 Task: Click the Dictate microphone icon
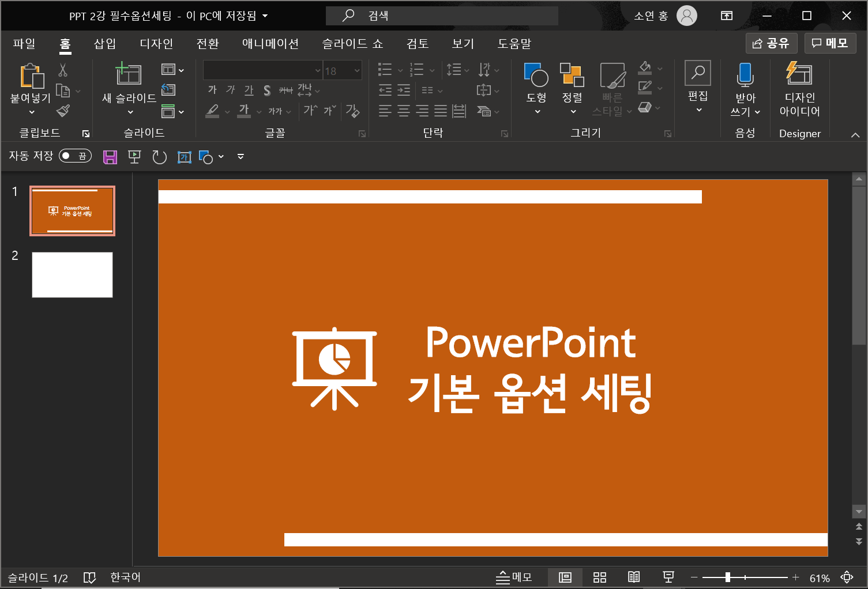(745, 75)
